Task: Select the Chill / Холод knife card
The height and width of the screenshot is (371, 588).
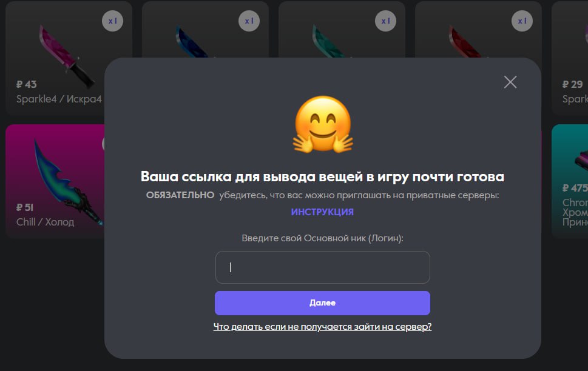Action: click(55, 181)
